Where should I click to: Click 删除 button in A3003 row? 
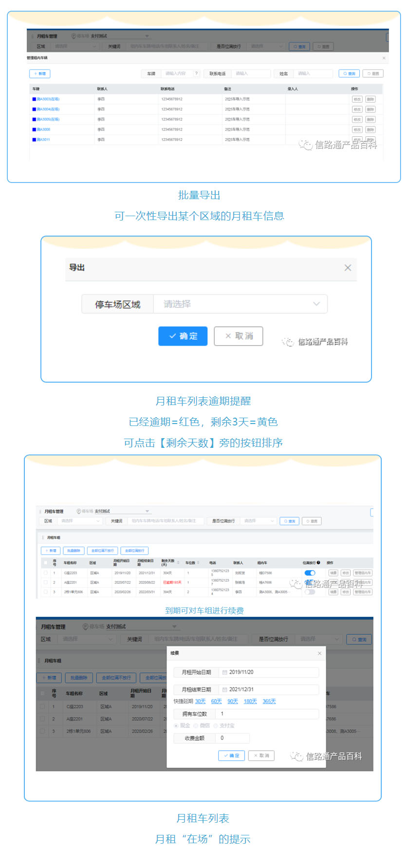coord(371,99)
